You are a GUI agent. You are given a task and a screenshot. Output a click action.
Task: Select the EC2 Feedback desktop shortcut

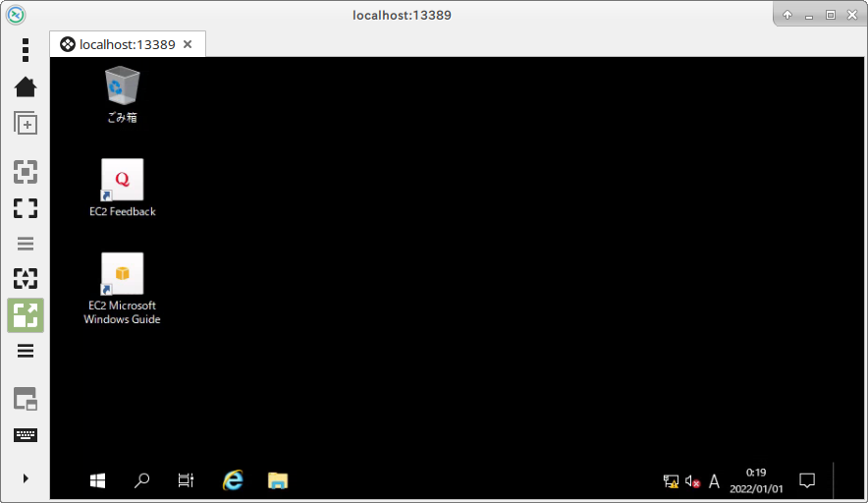tap(123, 188)
